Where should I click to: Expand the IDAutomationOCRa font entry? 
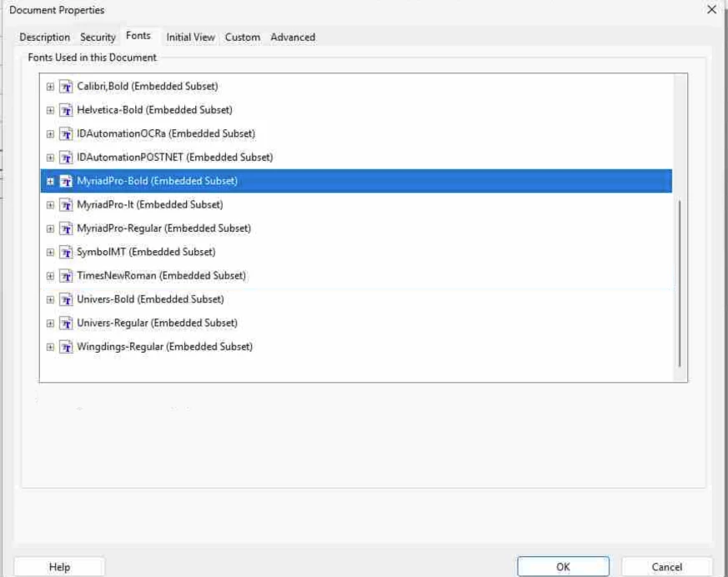pos(50,134)
